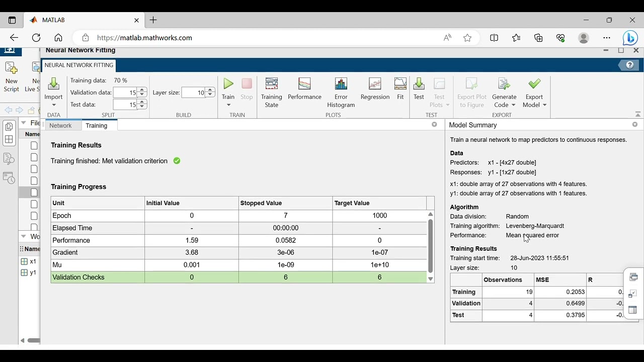Click the Test icon in the TEST section
Image resolution: width=644 pixels, height=362 pixels.
pos(419,84)
